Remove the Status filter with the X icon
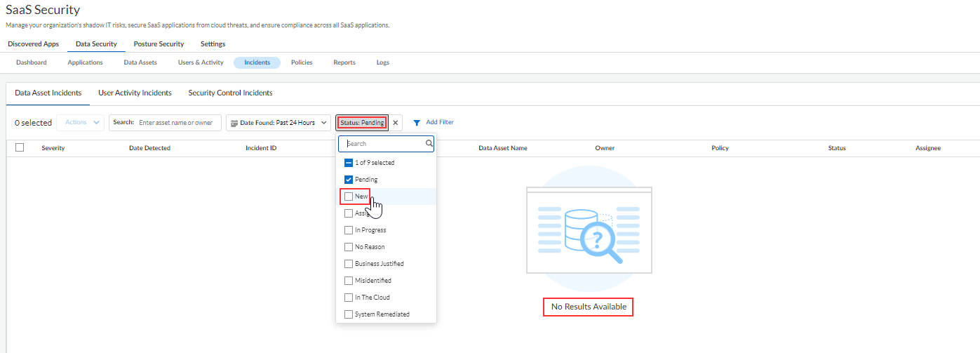 click(x=396, y=123)
